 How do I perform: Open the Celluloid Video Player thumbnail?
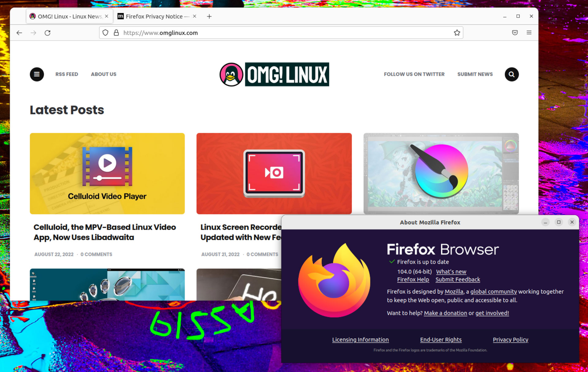click(x=107, y=173)
